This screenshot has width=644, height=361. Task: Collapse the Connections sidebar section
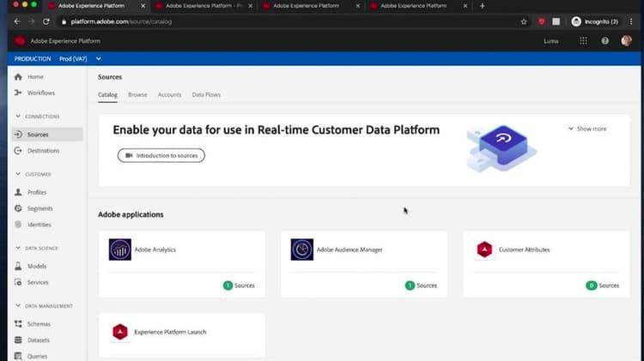(x=18, y=117)
